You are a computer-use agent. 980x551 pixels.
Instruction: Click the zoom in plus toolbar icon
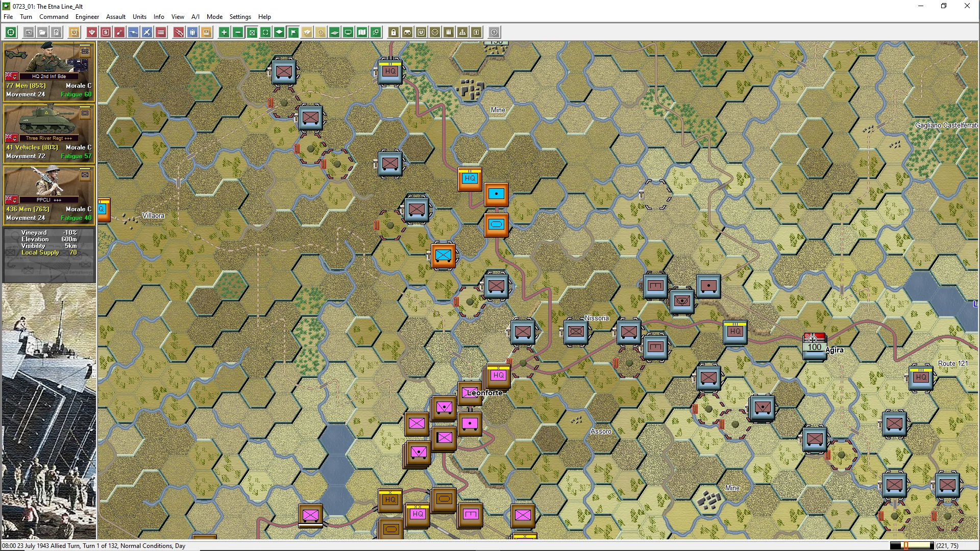(224, 32)
